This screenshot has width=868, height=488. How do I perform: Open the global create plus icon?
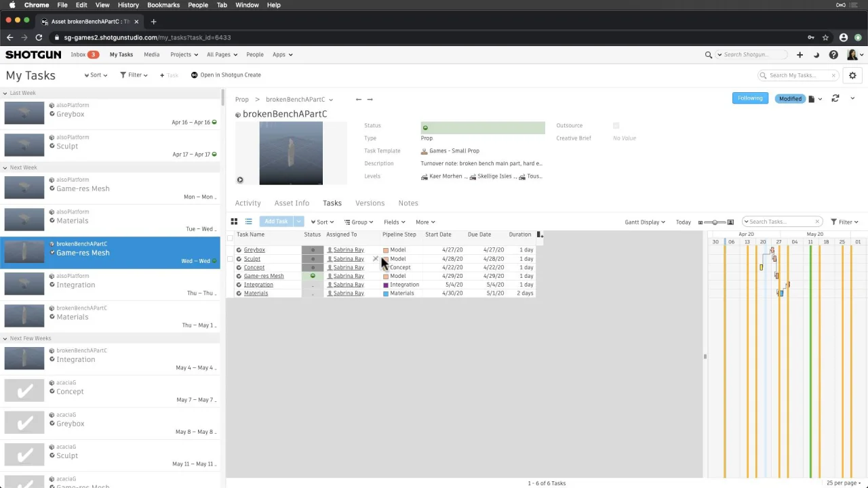(x=800, y=55)
